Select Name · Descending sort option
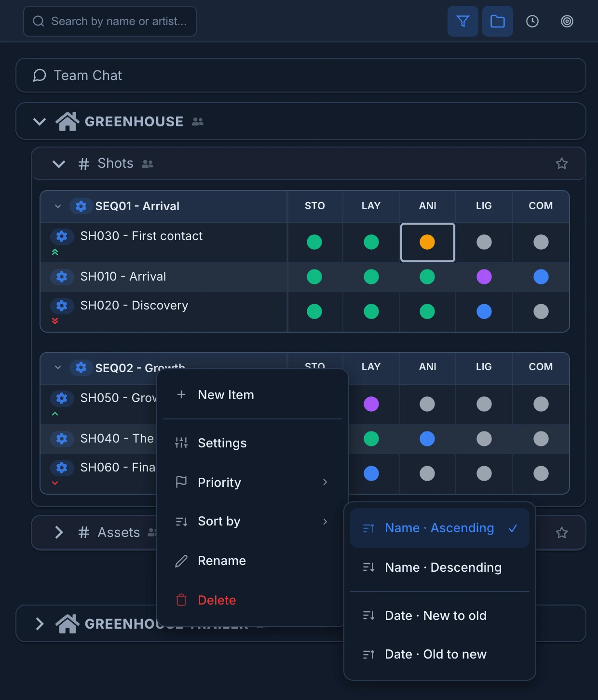Viewport: 598px width, 700px height. coord(440,567)
